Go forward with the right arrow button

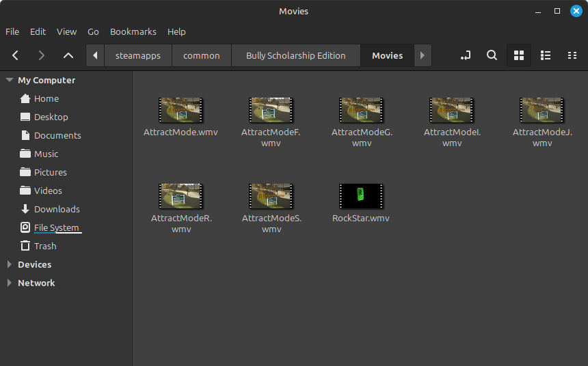coord(41,55)
